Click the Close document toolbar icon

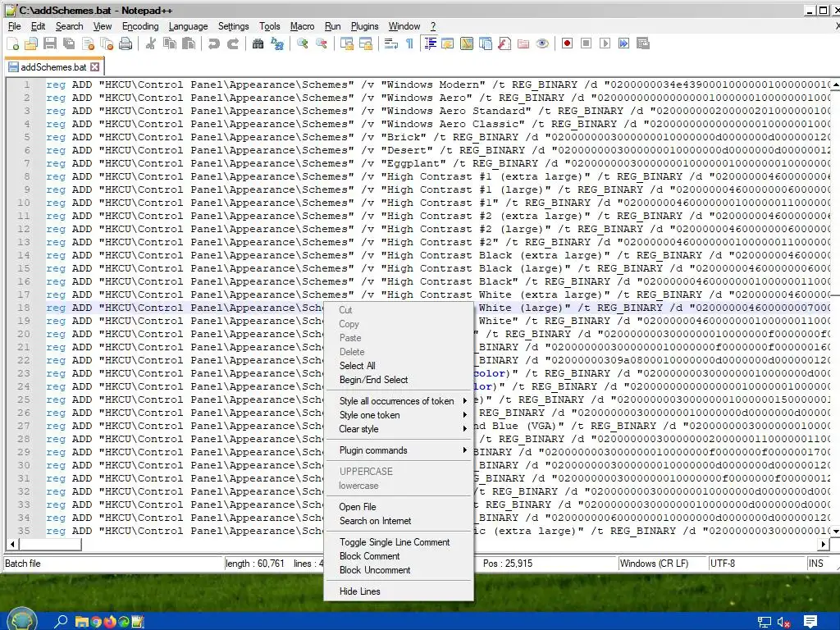coord(89,44)
